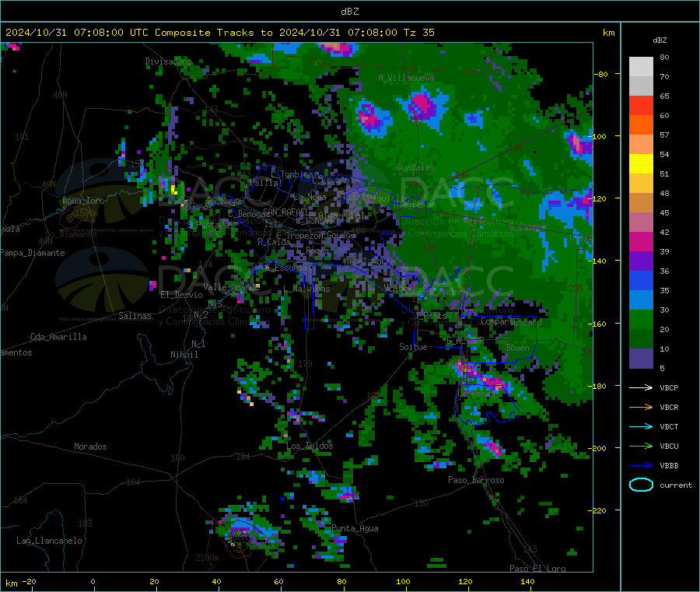This screenshot has height=592, width=700.
Task: Click the cyan 'current' ellipse symbol
Action: coord(641,485)
